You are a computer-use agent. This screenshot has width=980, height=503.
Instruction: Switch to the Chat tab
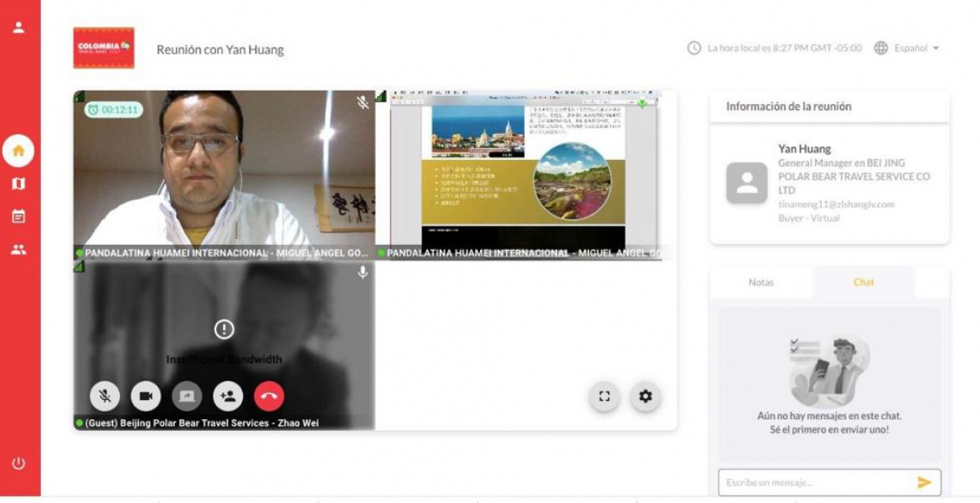point(864,283)
